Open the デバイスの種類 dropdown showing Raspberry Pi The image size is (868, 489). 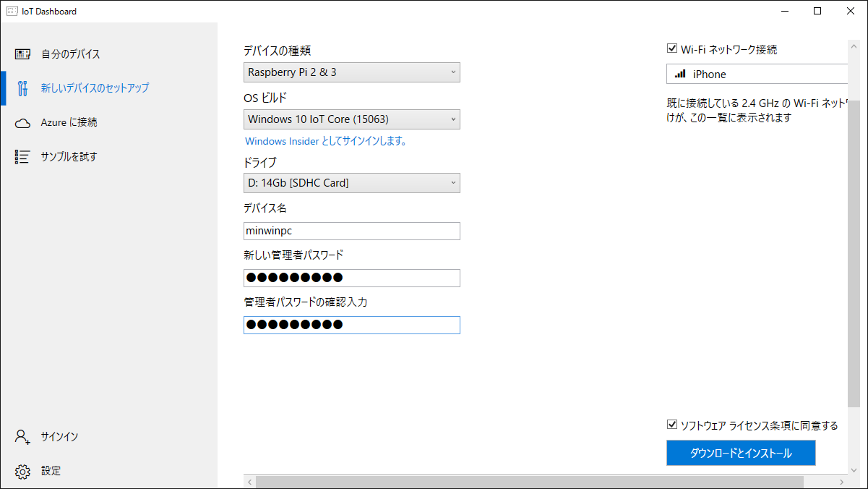click(351, 72)
